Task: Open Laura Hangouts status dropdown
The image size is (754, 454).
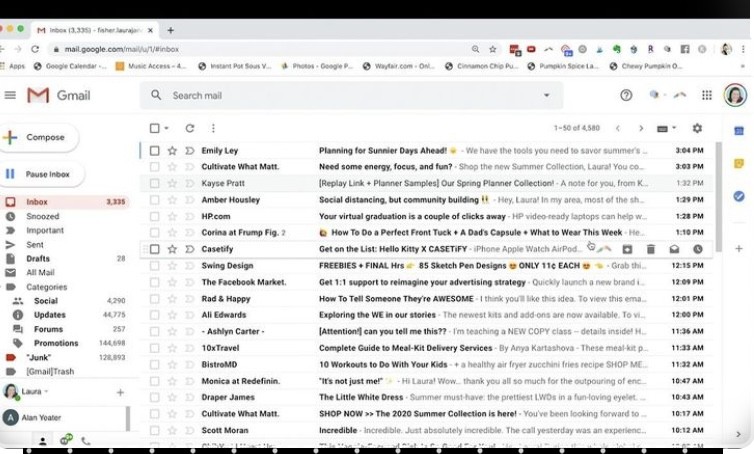Action: pyautogui.click(x=47, y=391)
